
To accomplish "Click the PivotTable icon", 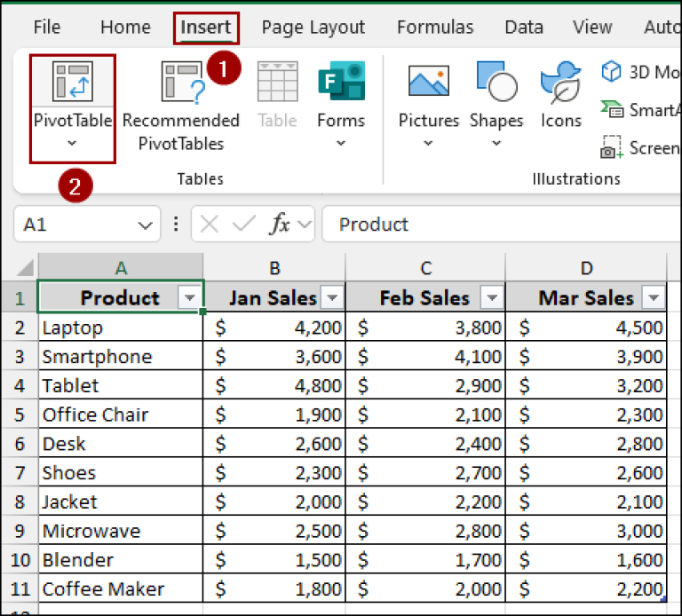I will [73, 82].
